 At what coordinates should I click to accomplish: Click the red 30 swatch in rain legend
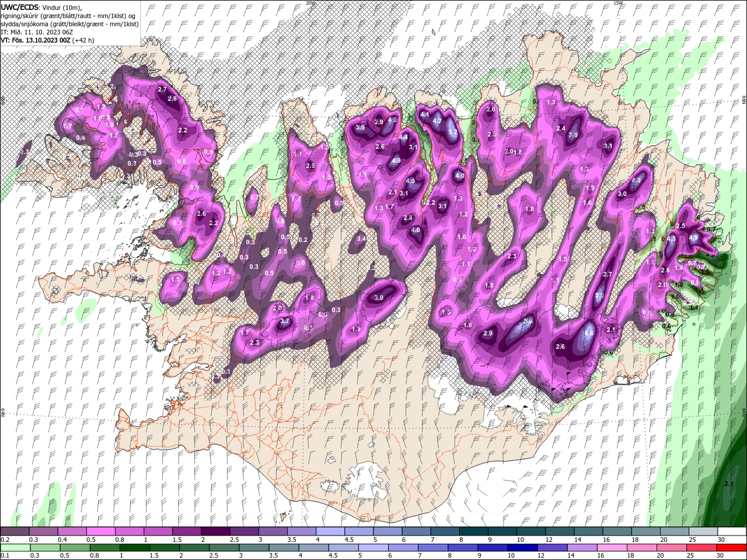point(731,547)
